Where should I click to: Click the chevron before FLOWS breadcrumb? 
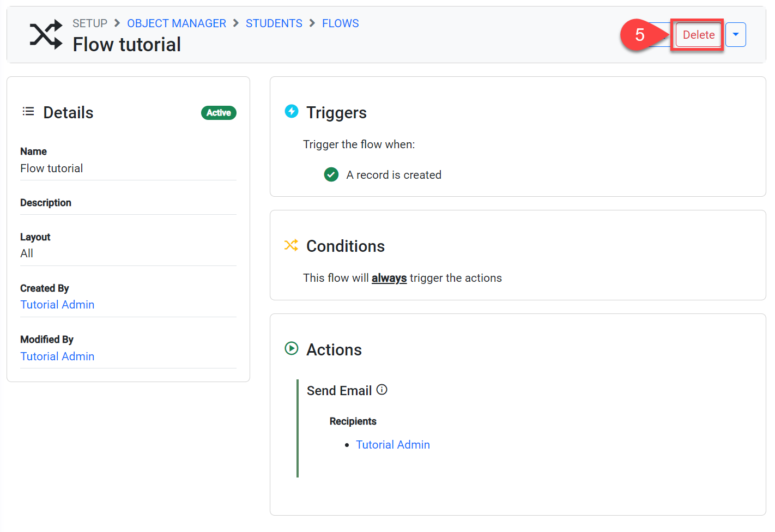coord(312,23)
